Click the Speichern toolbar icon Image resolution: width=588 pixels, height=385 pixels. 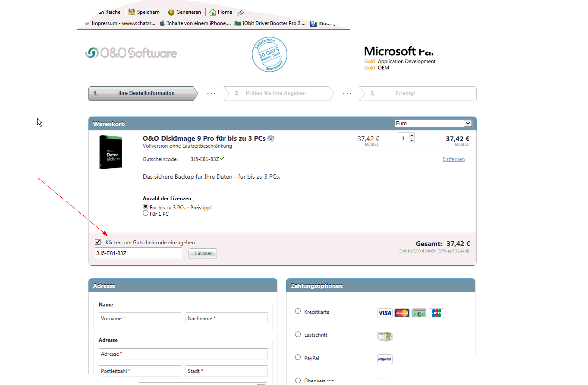coord(132,12)
